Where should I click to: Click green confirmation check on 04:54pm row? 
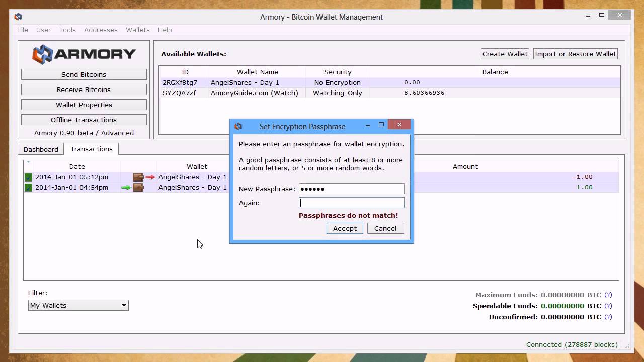coord(28,187)
